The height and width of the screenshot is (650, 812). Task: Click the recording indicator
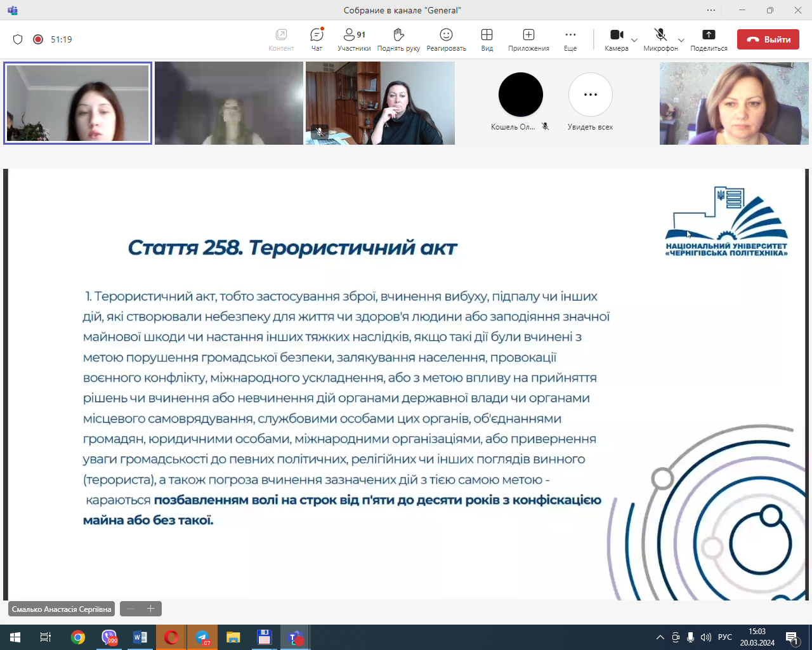coord(38,39)
